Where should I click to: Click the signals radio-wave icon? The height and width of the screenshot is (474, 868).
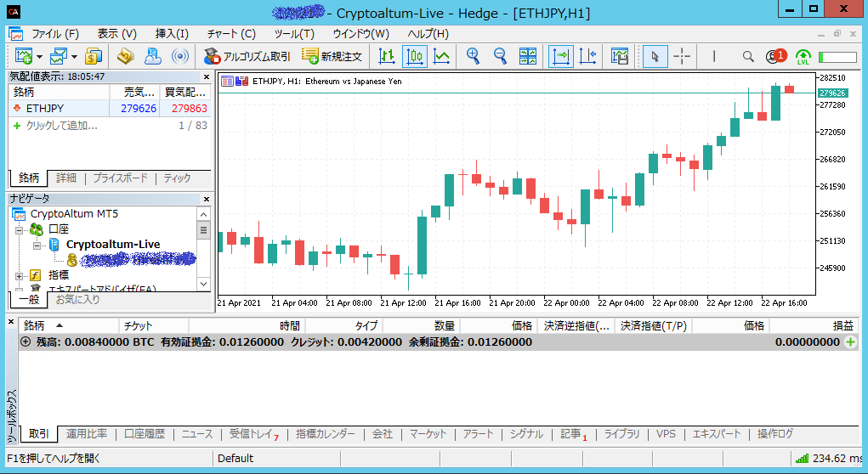(x=180, y=56)
